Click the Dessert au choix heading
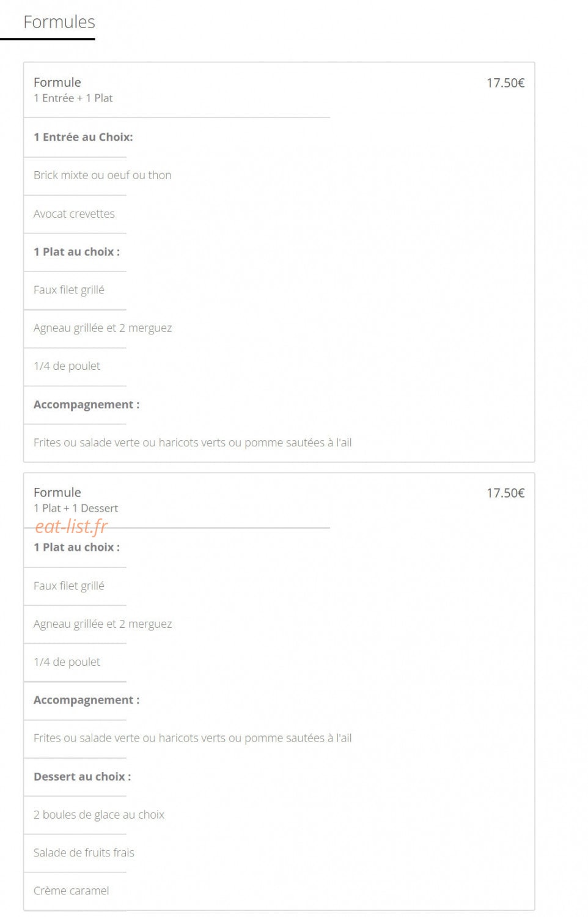588x917 pixels. pos(82,776)
